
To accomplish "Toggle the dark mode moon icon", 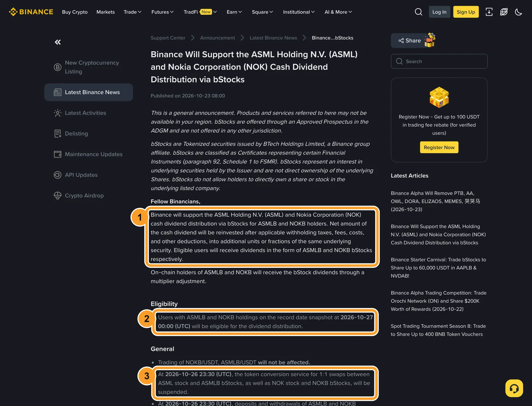I will tap(518, 12).
